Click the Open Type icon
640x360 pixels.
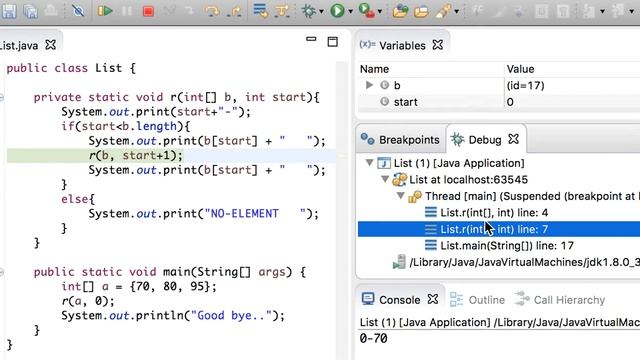tap(400, 11)
